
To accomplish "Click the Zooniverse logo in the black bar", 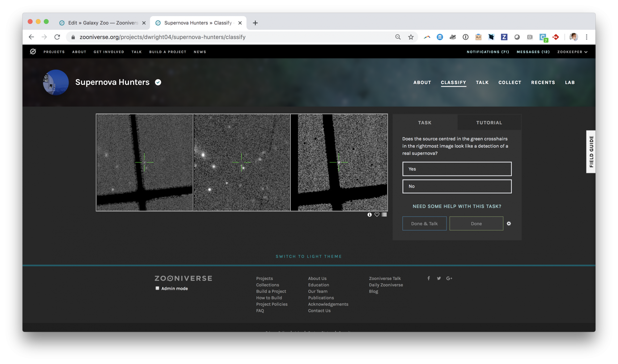I will click(x=33, y=52).
